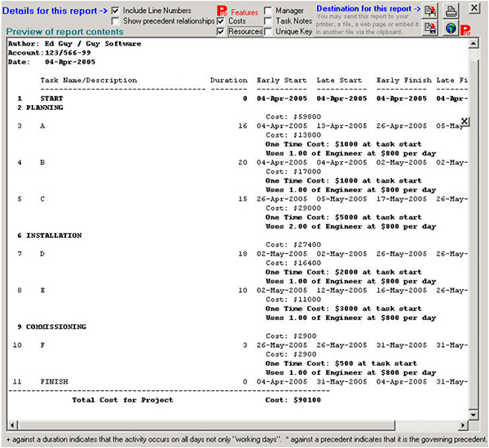The image size is (489, 448).
Task: Click the Cost: $90100 project total
Action: point(293,400)
